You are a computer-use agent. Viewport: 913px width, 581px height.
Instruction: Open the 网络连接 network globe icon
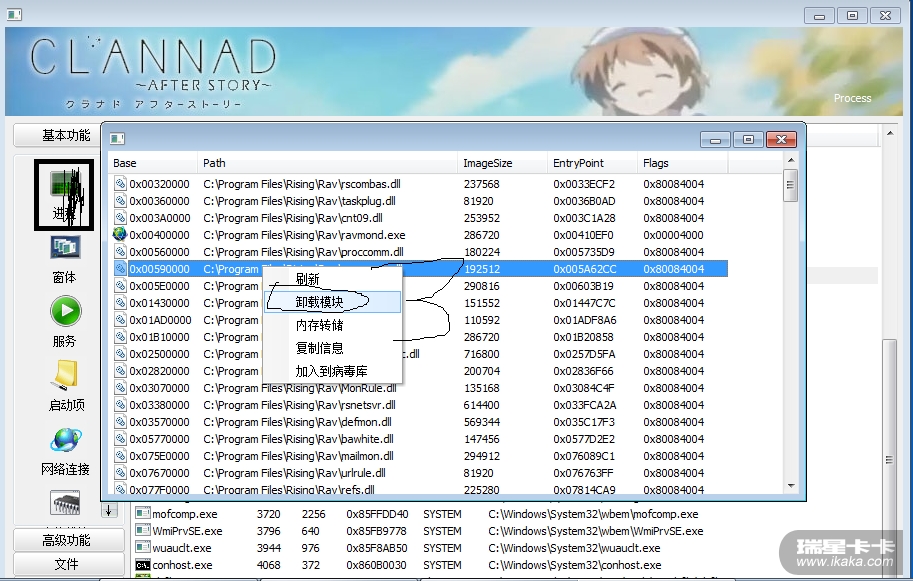65,441
